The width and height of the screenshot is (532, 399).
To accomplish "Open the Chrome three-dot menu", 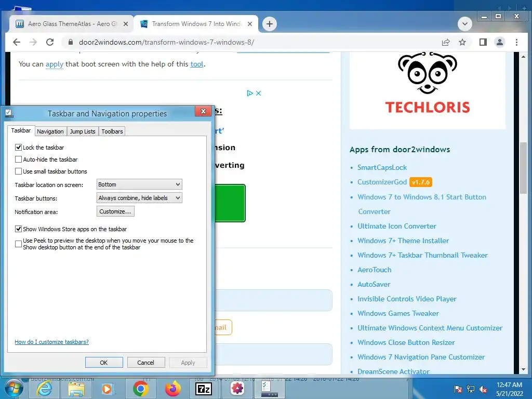I will click(x=517, y=42).
